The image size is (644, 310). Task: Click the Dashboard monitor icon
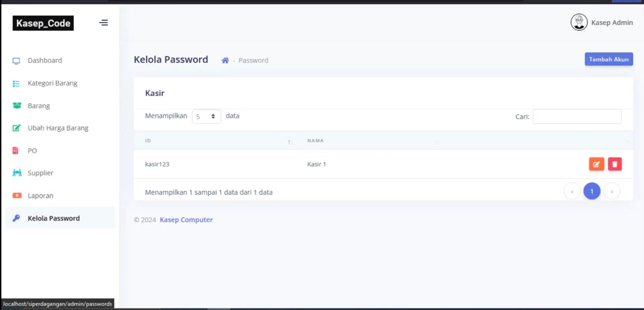click(x=16, y=61)
